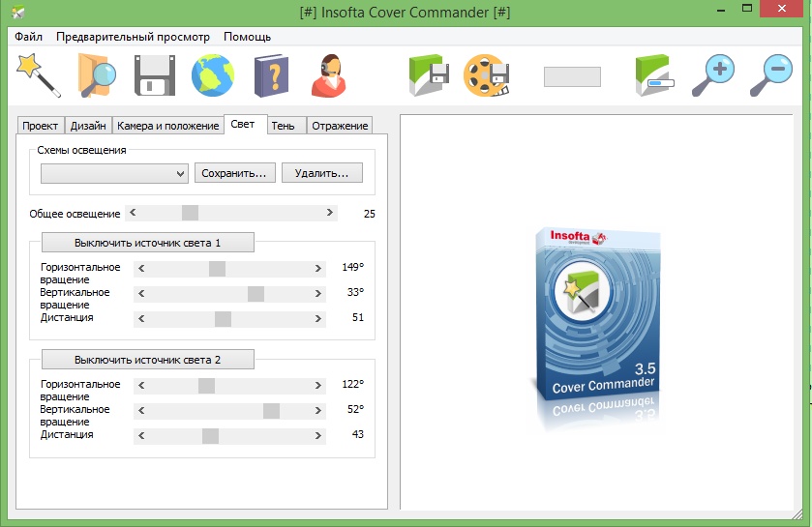Image resolution: width=812 pixels, height=527 pixels.
Task: Save project using floppy disk icon
Action: 154,75
